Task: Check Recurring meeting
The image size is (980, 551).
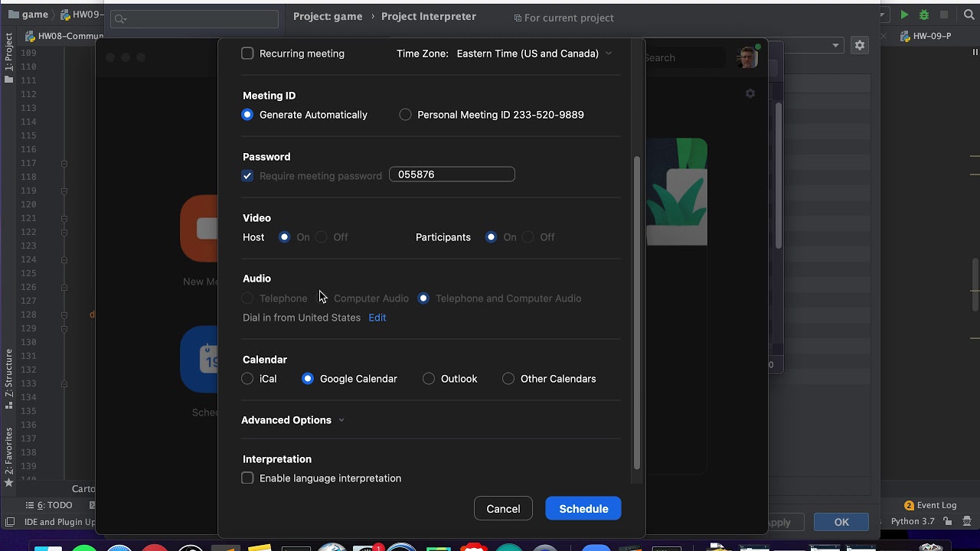Action: [247, 54]
